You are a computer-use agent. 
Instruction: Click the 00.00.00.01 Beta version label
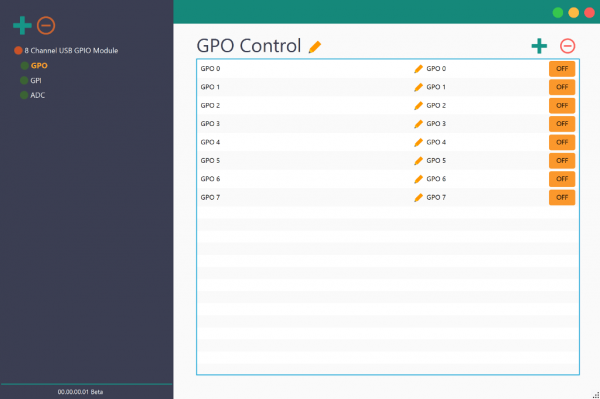pyautogui.click(x=80, y=392)
